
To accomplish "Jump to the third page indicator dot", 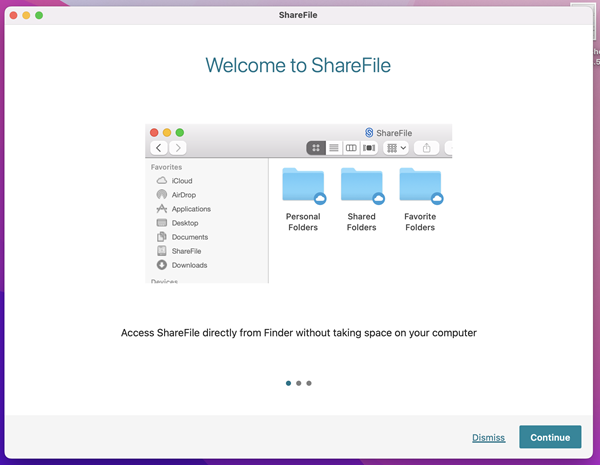I will (x=309, y=383).
